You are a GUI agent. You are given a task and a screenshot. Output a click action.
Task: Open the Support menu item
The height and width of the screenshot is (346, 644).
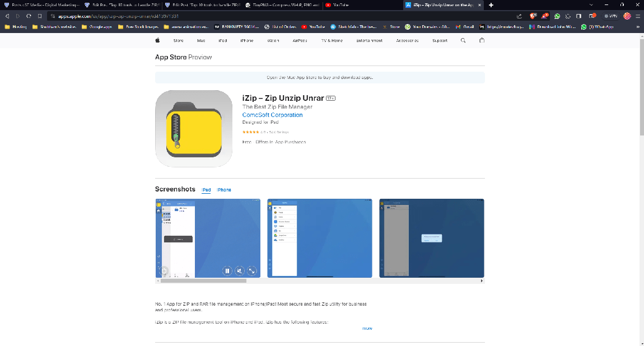440,40
